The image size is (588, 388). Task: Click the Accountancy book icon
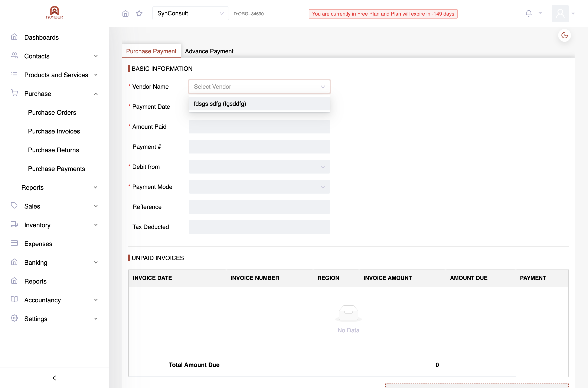pos(14,299)
